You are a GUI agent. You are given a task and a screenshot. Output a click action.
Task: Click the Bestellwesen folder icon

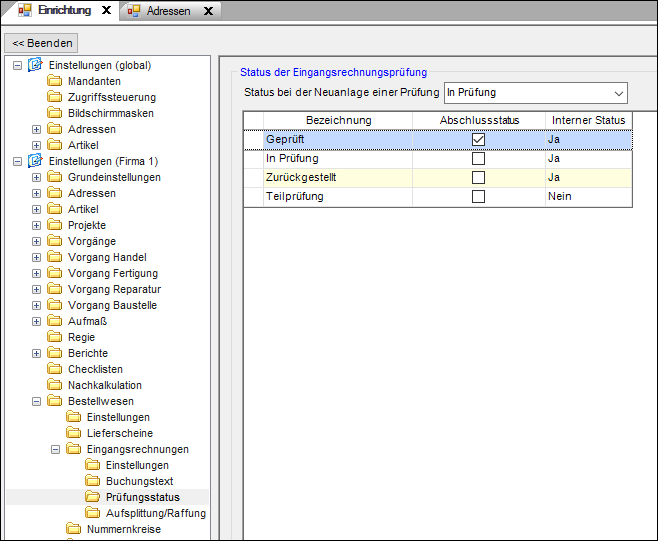[x=55, y=401]
